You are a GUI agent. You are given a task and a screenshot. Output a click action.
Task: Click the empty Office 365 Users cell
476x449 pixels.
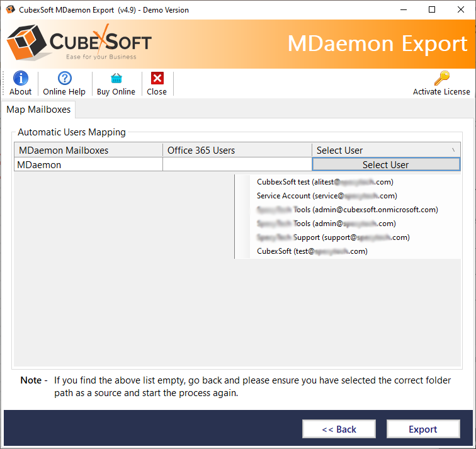[x=237, y=164]
